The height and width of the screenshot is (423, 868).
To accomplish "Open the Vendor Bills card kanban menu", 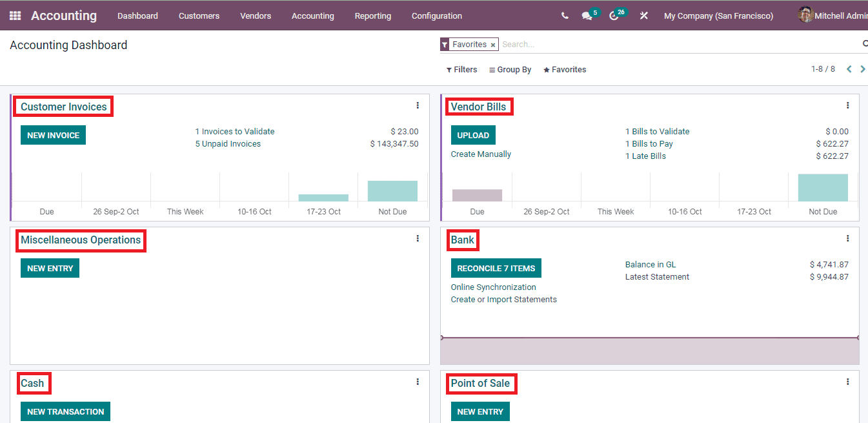I will [847, 105].
